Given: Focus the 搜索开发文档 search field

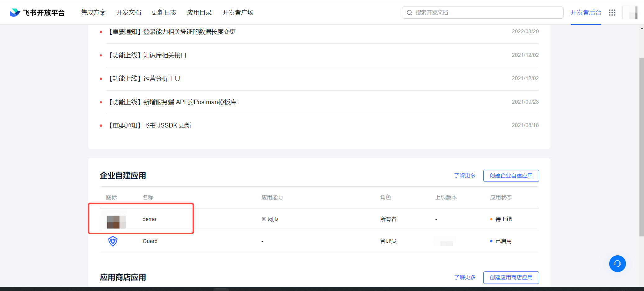Looking at the screenshot, I should point(485,12).
